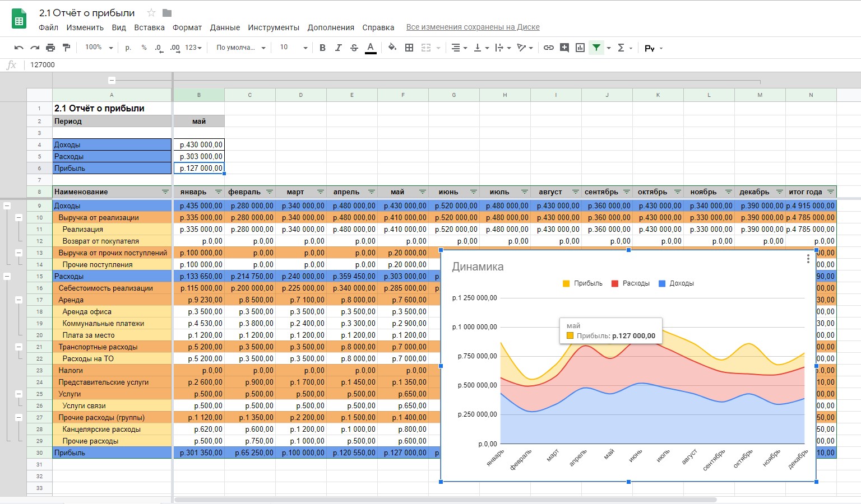Click 'Все изменения сохранены на Диске' link
861x504 pixels.
[x=473, y=27]
